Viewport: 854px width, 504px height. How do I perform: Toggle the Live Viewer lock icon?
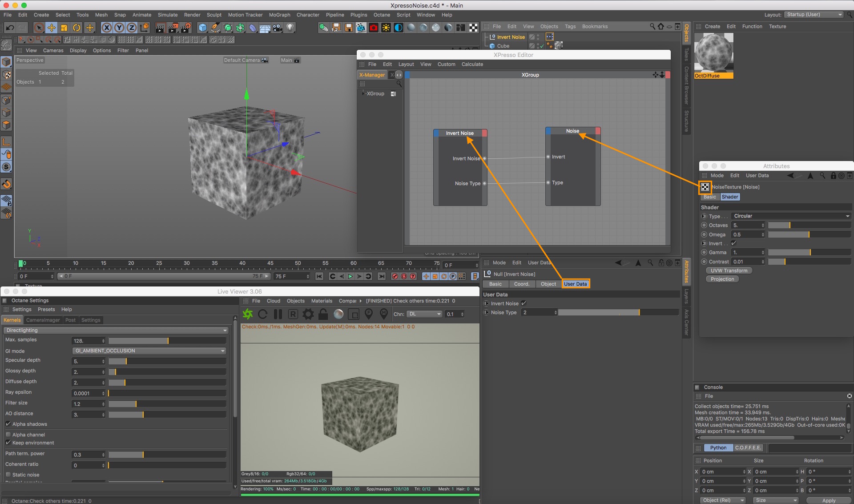point(323,314)
